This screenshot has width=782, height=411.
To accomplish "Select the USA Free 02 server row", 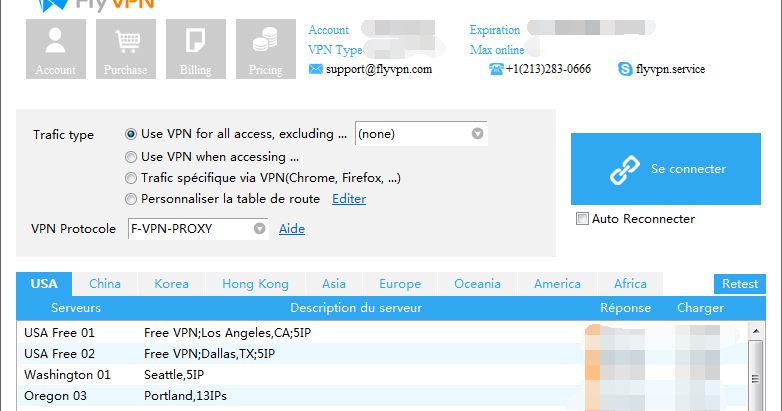I will [x=383, y=354].
